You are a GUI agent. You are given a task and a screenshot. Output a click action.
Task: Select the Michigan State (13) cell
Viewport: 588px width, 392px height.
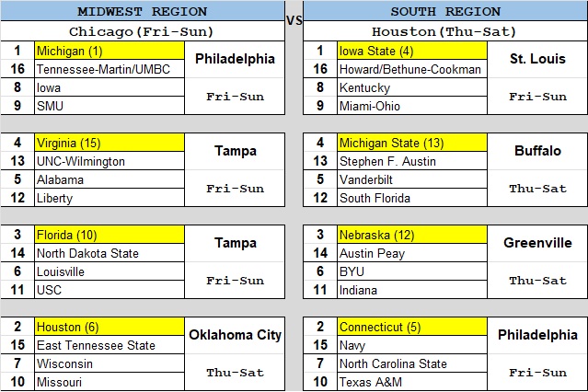(412, 143)
